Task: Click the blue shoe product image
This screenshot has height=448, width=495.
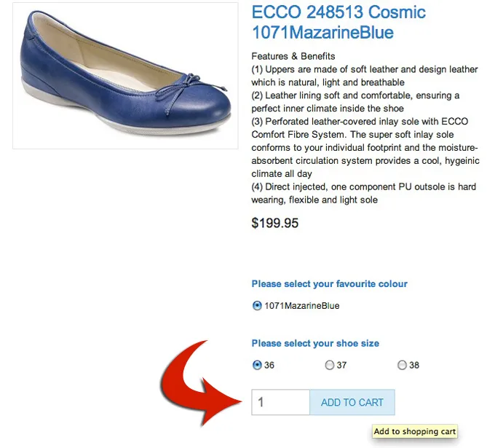Action: click(125, 76)
